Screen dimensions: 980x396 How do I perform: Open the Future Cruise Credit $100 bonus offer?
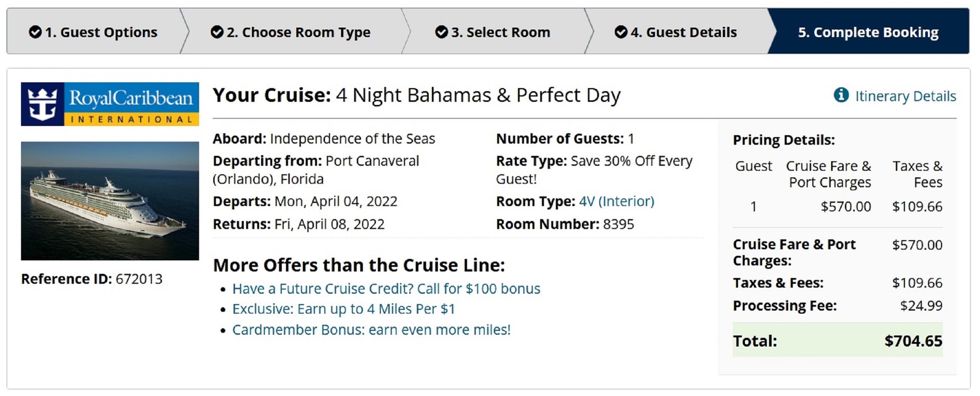tap(386, 289)
